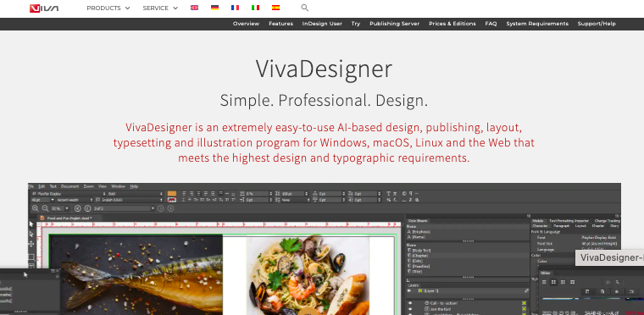Open the System Requirements link
The width and height of the screenshot is (644, 315).
tap(537, 24)
